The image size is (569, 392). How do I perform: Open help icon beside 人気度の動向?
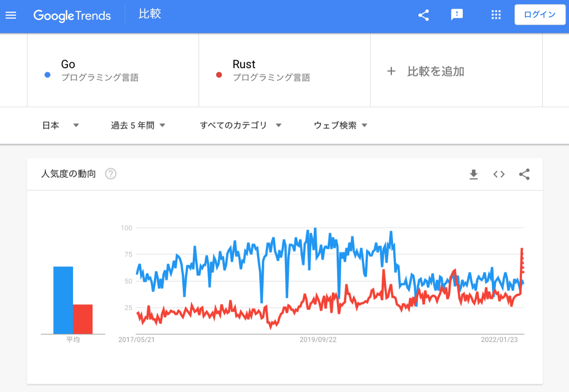pos(111,174)
